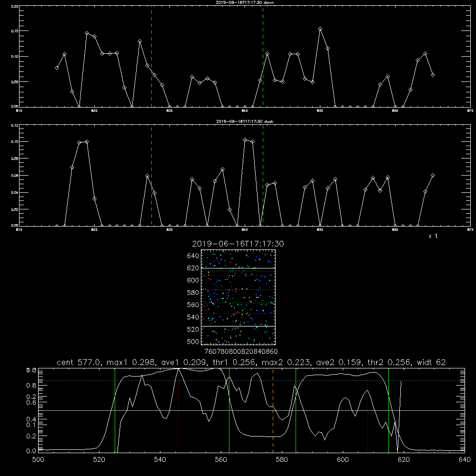This screenshot has height=476, width=476.
Task: Click the first diamond data point of the dawn curve
Action: pyautogui.click(x=57, y=68)
